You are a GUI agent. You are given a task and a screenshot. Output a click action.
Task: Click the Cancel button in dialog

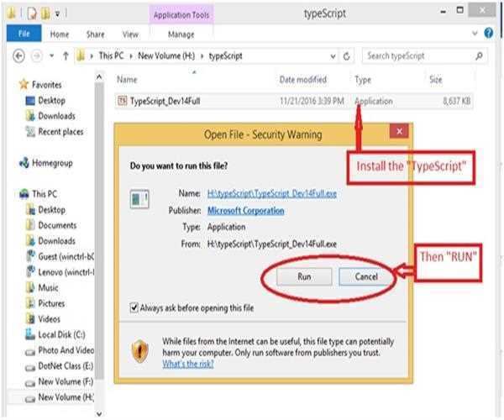click(x=366, y=276)
